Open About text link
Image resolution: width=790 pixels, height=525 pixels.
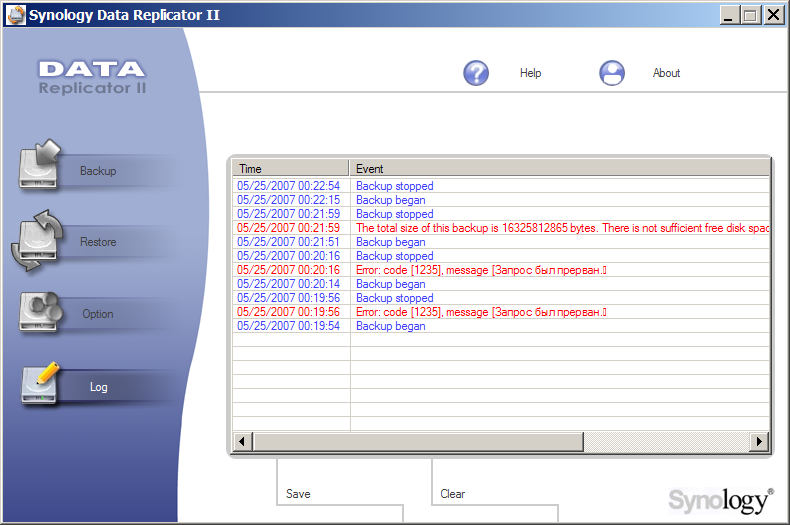(x=666, y=73)
